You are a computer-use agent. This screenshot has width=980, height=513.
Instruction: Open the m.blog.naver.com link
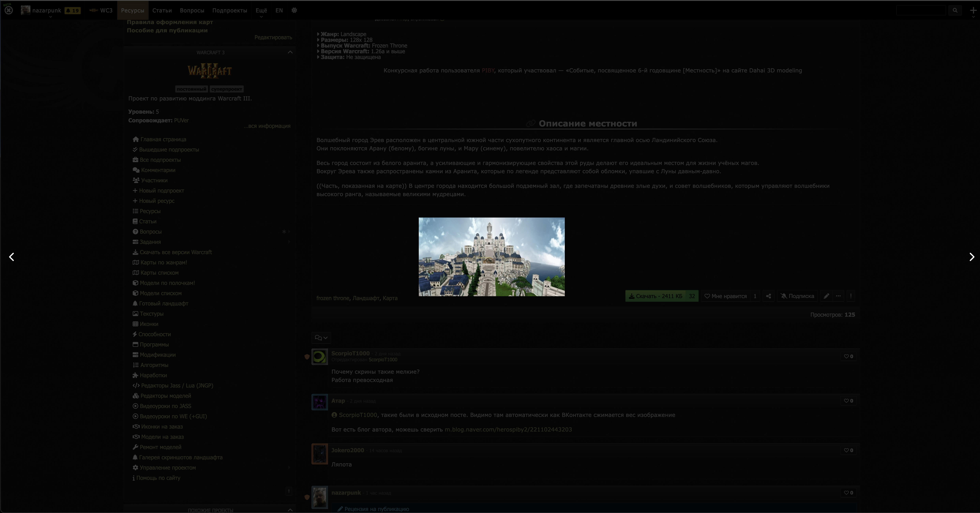(x=508, y=429)
